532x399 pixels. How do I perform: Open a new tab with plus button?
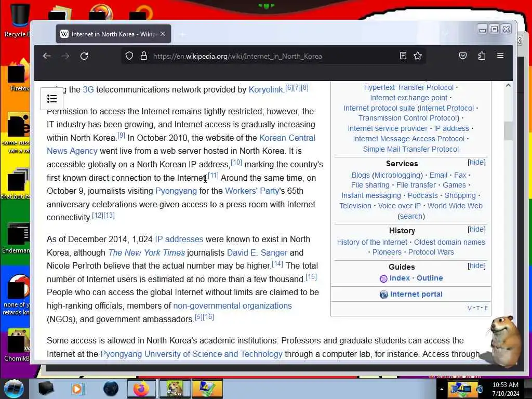point(182,34)
